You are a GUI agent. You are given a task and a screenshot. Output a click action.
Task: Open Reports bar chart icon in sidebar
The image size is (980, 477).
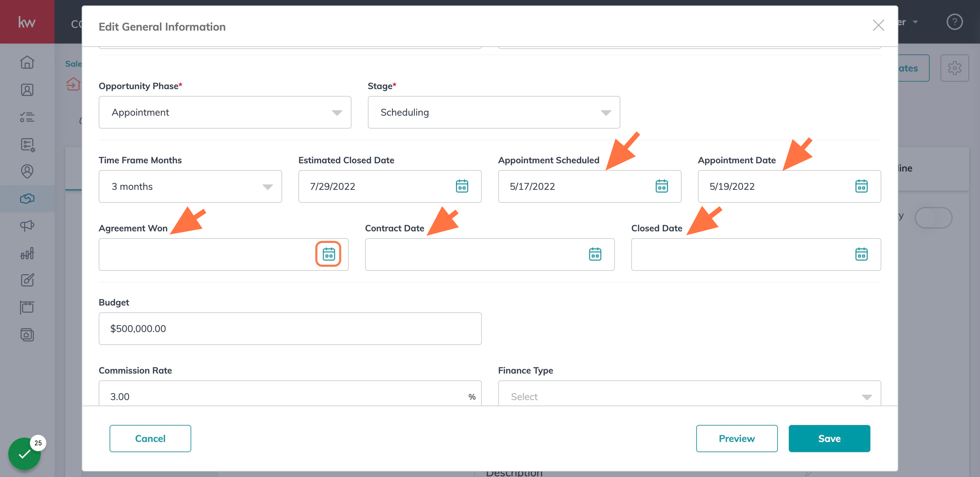click(x=27, y=253)
